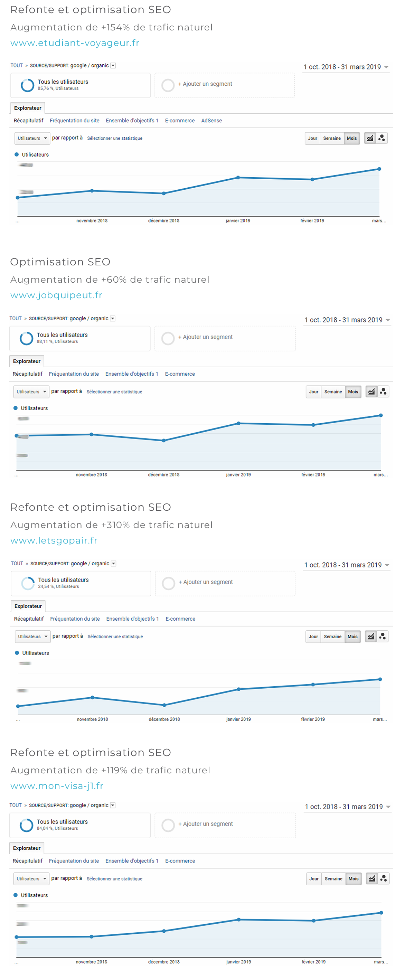Screen dimensions: 405x980
Task: Click motion chart icon in etudiant-voyageur report
Action: (382, 138)
